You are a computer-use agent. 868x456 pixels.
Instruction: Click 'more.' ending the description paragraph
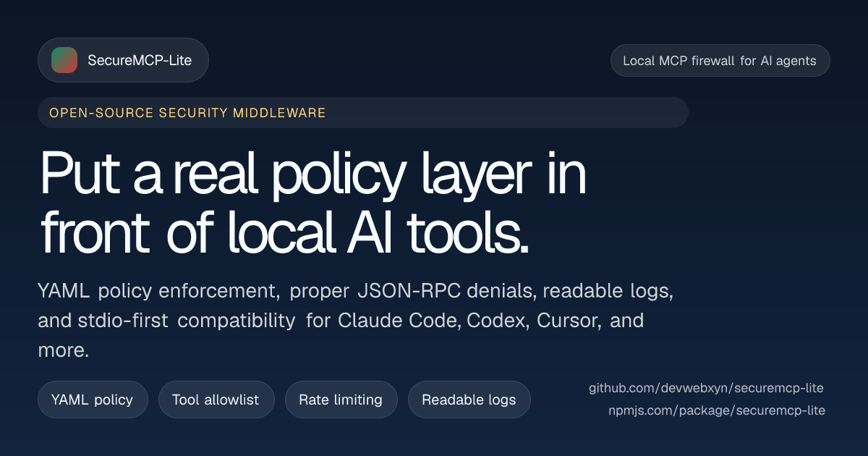63,350
